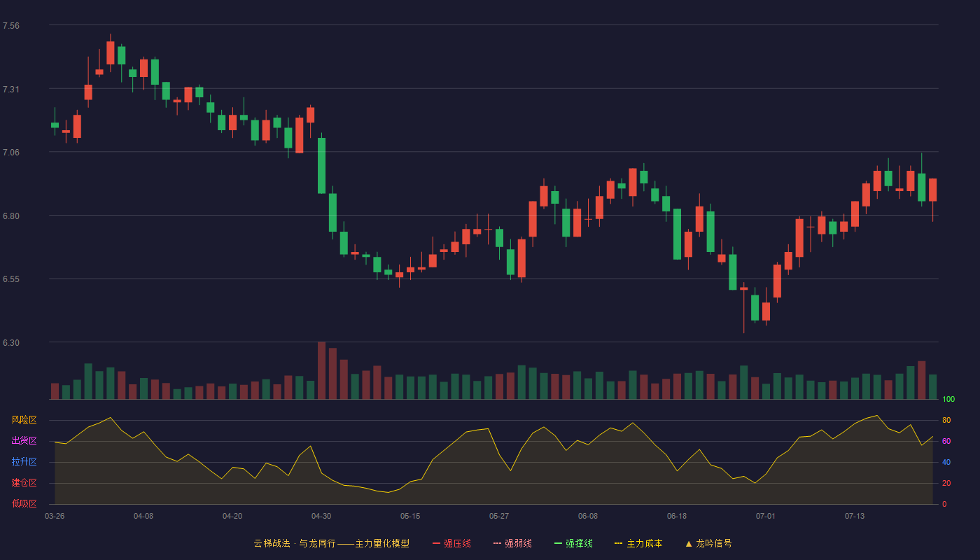Click the 04-30 date label

(321, 516)
